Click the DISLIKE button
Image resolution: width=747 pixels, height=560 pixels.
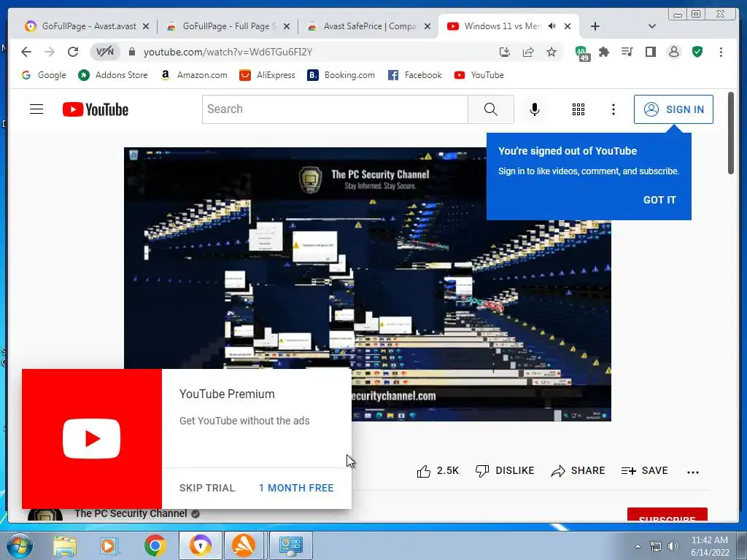[505, 471]
